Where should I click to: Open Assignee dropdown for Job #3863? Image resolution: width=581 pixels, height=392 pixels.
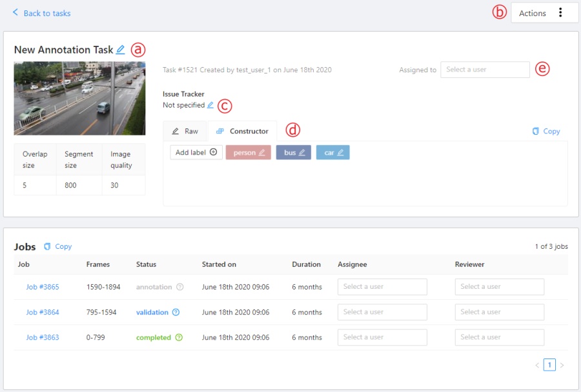click(x=382, y=337)
